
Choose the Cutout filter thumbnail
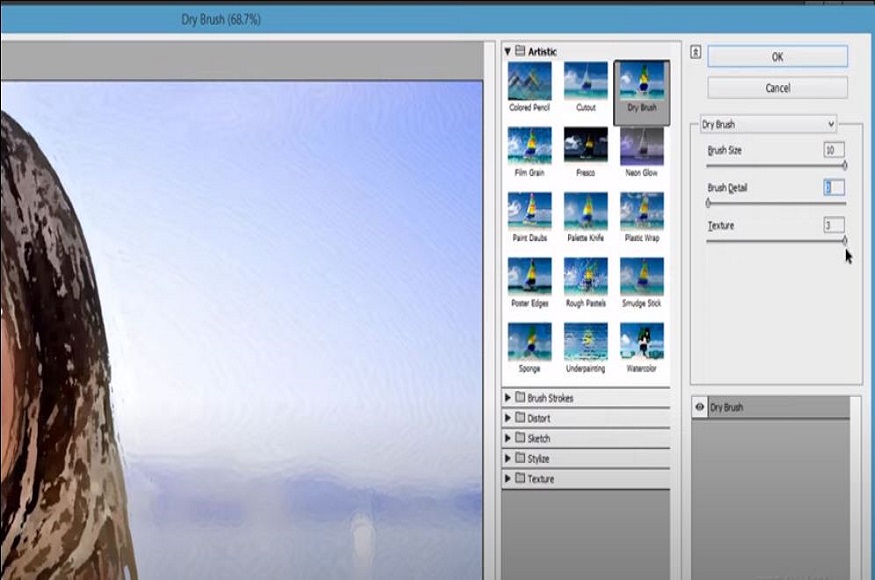(x=585, y=82)
